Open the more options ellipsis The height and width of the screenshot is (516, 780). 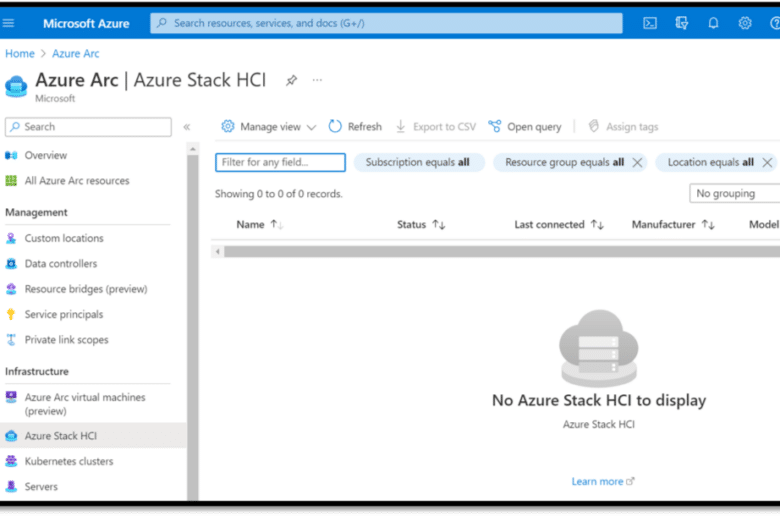click(x=317, y=80)
